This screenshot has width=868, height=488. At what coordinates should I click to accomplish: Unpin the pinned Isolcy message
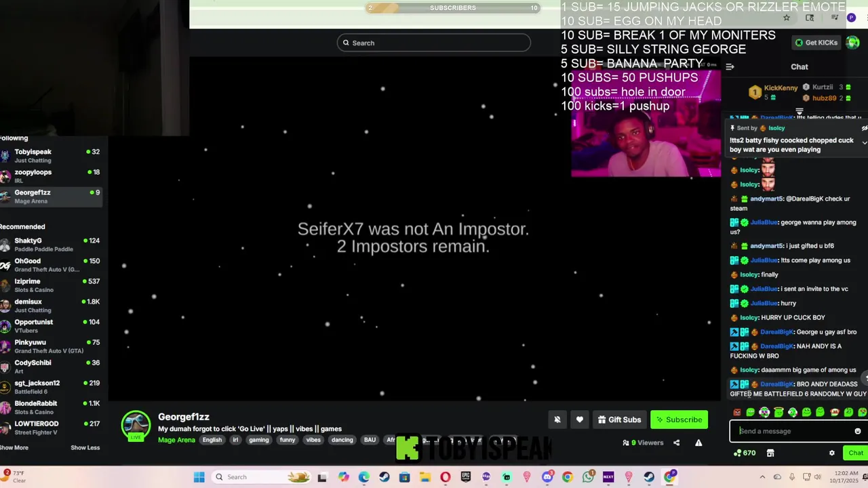(x=865, y=128)
